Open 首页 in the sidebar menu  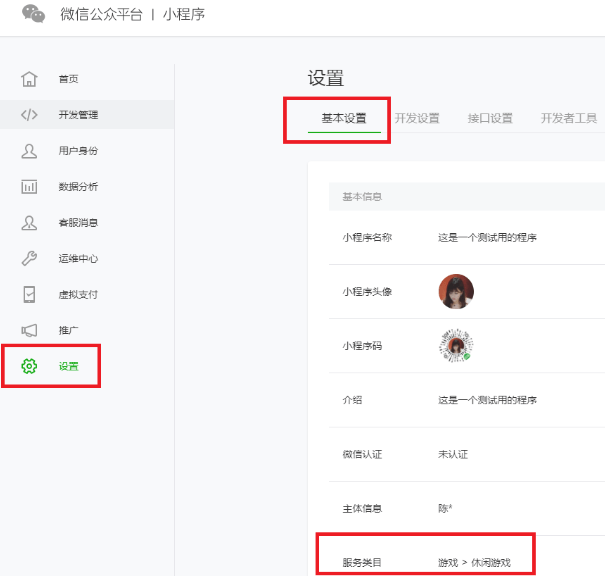pyautogui.click(x=68, y=79)
